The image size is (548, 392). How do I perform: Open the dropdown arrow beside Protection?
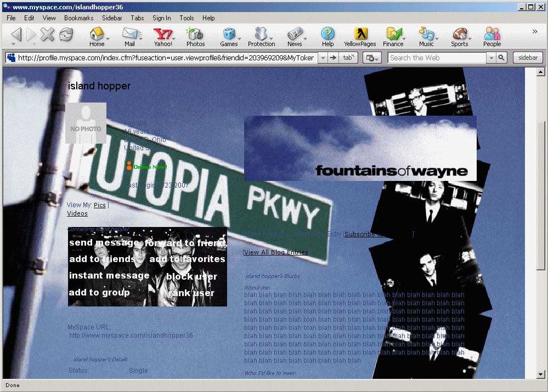tap(271, 38)
